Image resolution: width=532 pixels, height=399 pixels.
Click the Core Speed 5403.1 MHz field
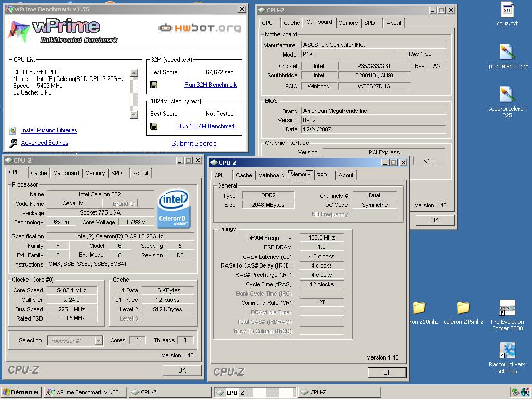click(72, 290)
